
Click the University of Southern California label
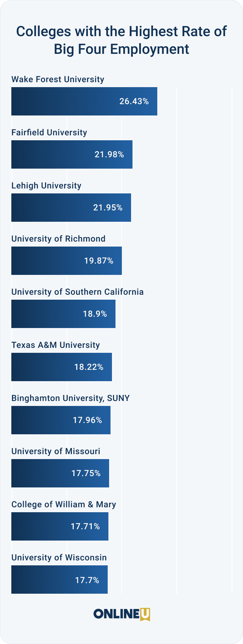point(78,292)
